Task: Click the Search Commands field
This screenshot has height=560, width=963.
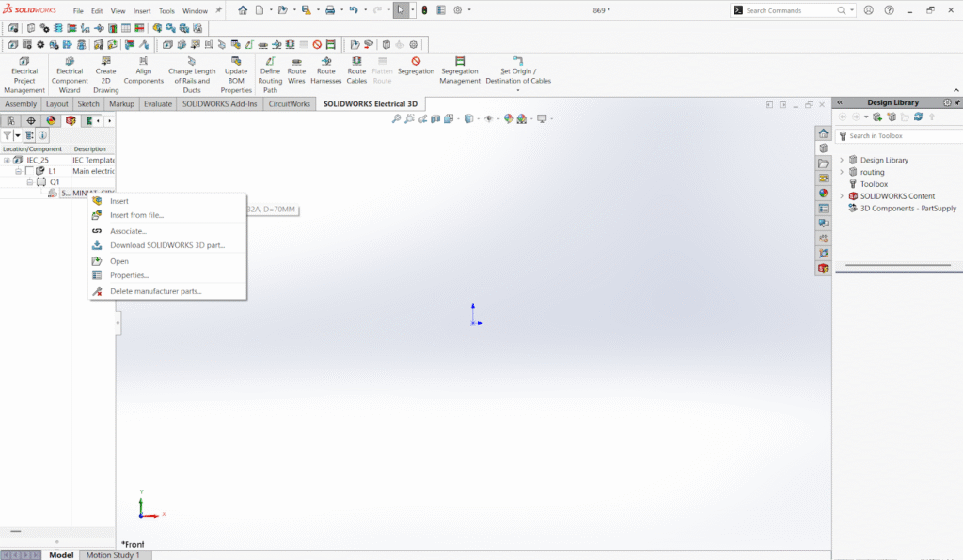Action: pyautogui.click(x=790, y=10)
